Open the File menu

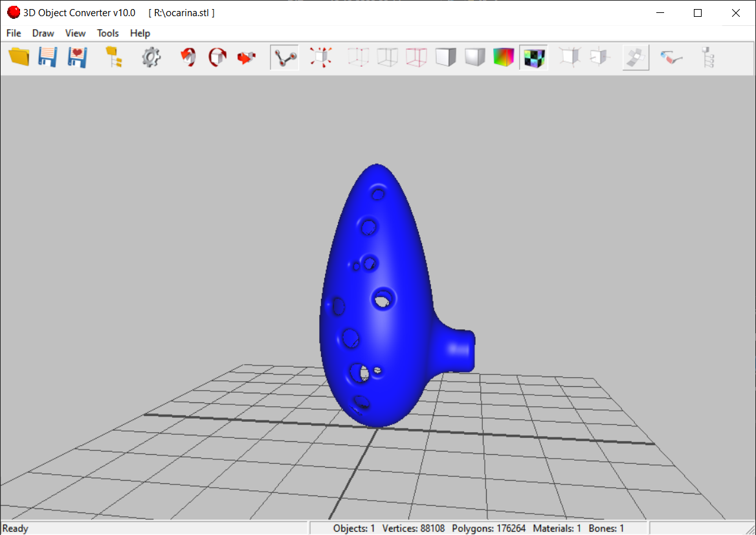(14, 33)
